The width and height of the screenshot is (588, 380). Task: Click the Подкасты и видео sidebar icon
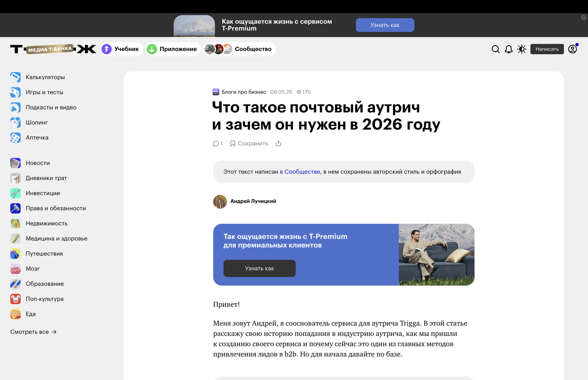[x=15, y=107]
